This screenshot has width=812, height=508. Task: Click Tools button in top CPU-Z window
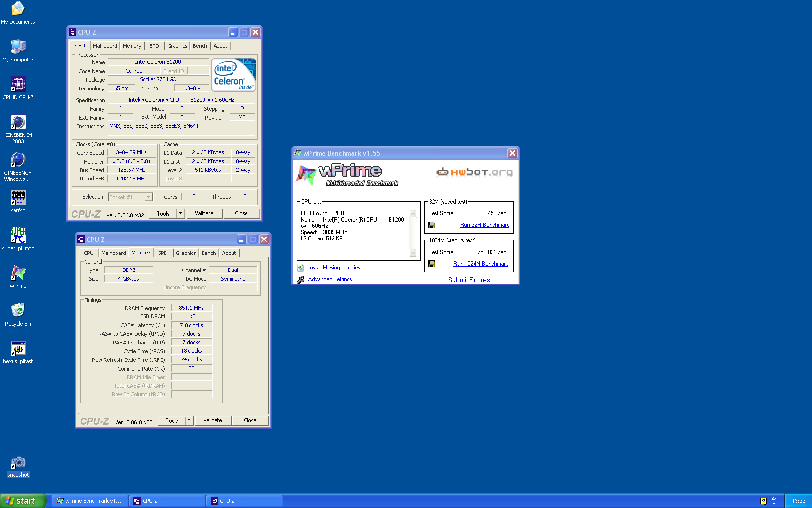163,213
